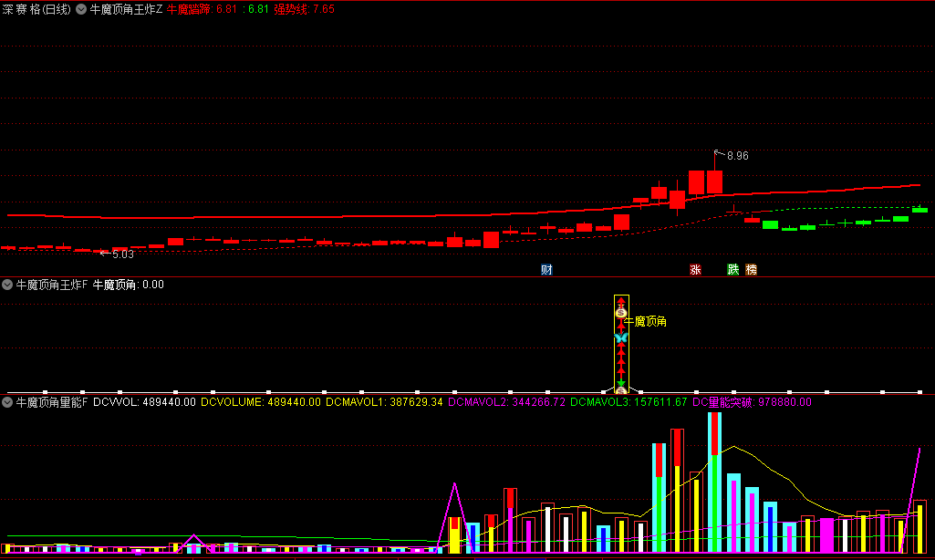Click the solid magenta volume bar
Image resolution: width=935 pixels, height=560 pixels.
click(x=826, y=535)
